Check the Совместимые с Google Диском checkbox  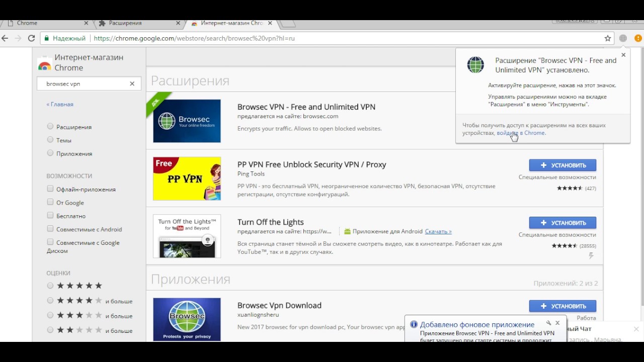(50, 242)
